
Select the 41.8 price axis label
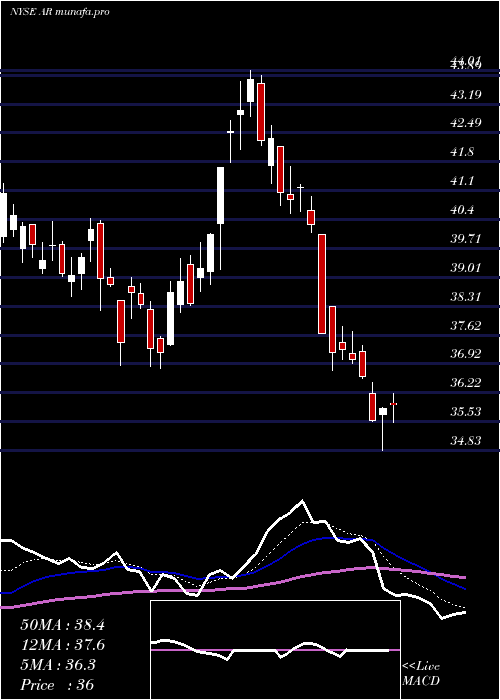tap(462, 152)
